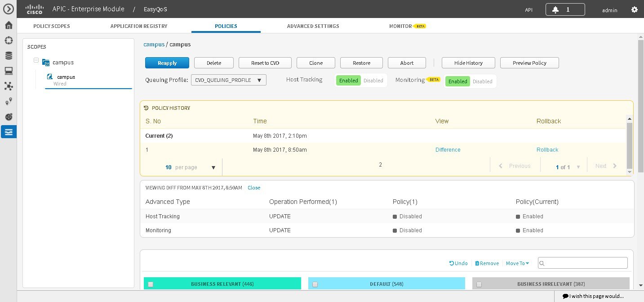Switch to the APPLICATION REGISTRY tab
Screen dimensions: 644x302
tap(139, 26)
